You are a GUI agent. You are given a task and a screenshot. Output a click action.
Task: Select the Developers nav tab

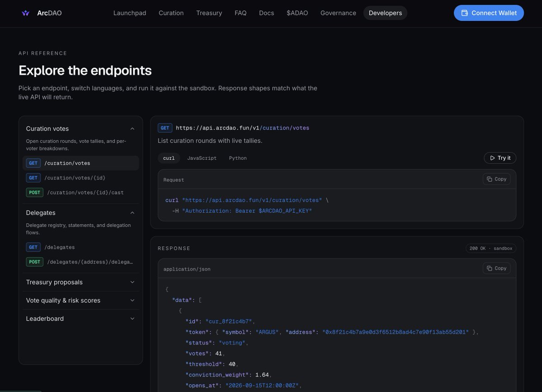tap(385, 13)
